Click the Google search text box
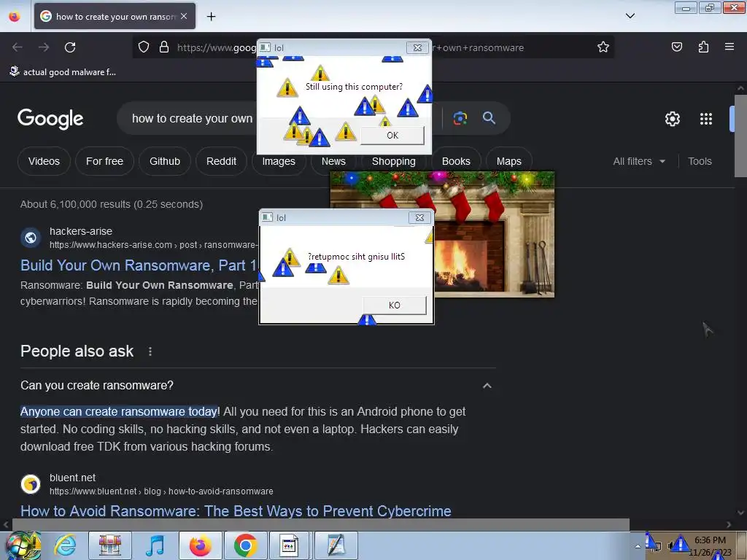The width and height of the screenshot is (747, 560). coord(190,118)
